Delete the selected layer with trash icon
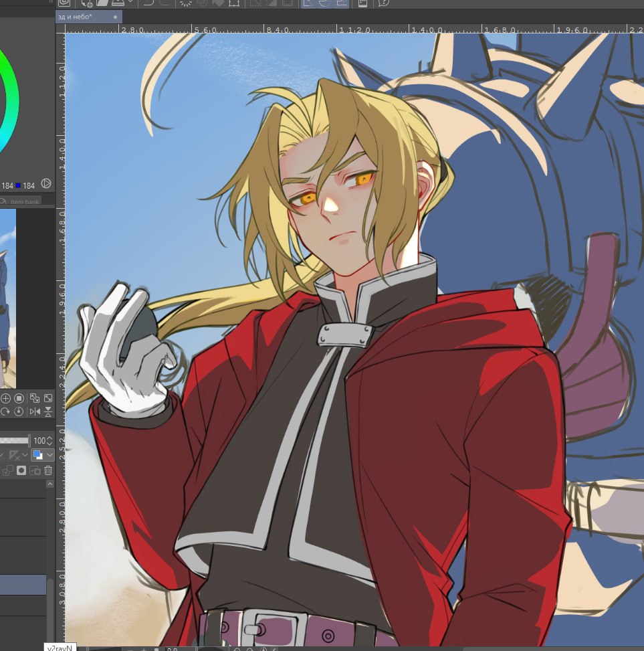The image size is (644, 651). pos(48,470)
